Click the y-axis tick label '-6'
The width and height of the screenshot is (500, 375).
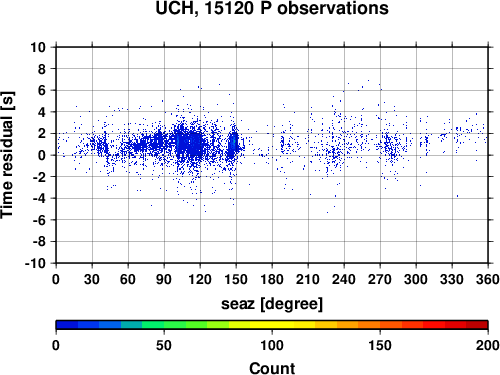[x=39, y=220]
